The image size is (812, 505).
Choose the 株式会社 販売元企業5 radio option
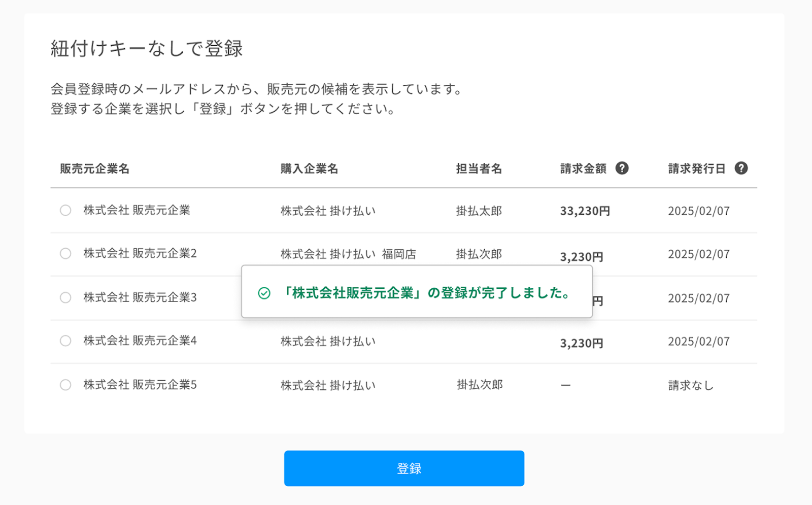65,385
